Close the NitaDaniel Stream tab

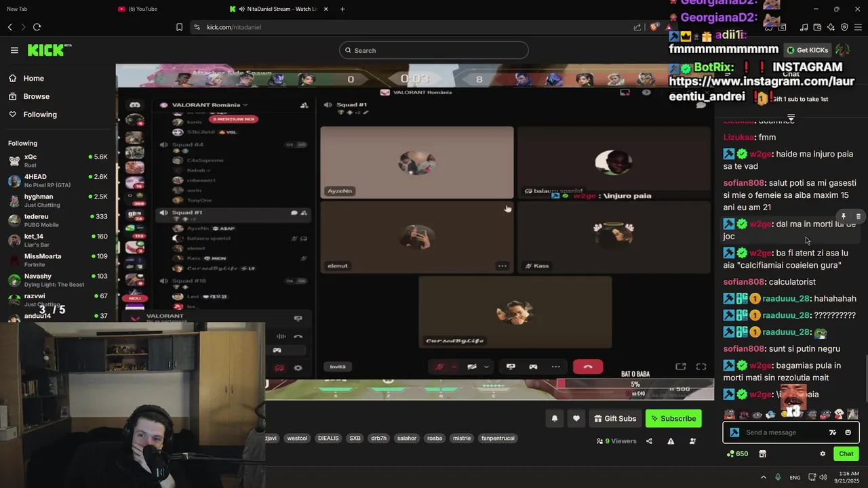click(x=326, y=9)
